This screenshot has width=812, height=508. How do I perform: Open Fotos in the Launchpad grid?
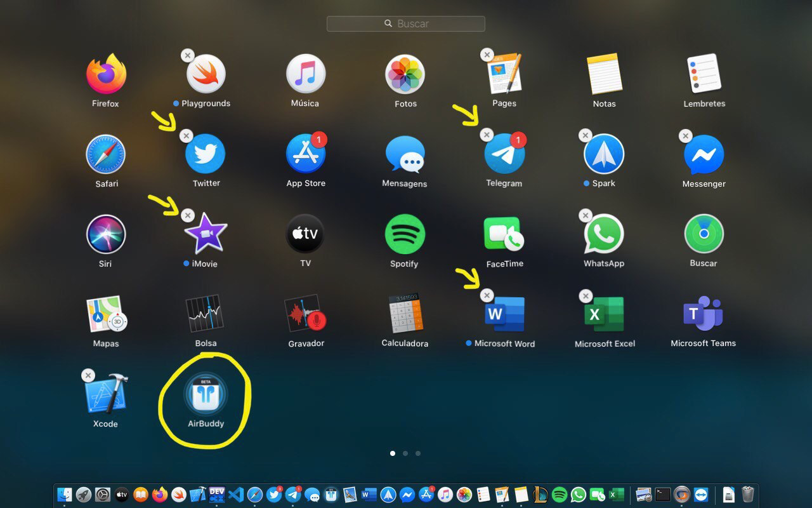point(405,74)
